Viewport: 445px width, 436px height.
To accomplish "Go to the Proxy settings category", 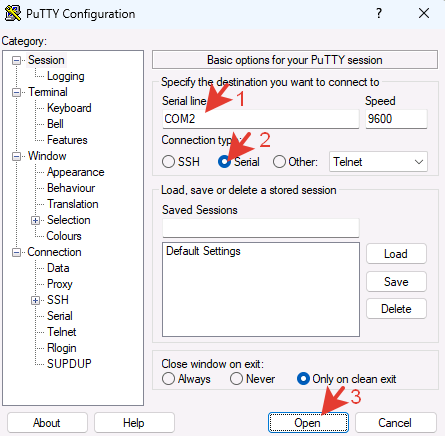I will 60,284.
